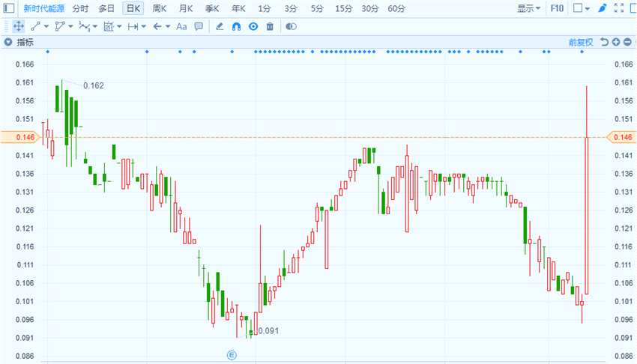The width and height of the screenshot is (637, 364).
Task: Open measurement box tool dropdown arrow
Action: pos(119,27)
